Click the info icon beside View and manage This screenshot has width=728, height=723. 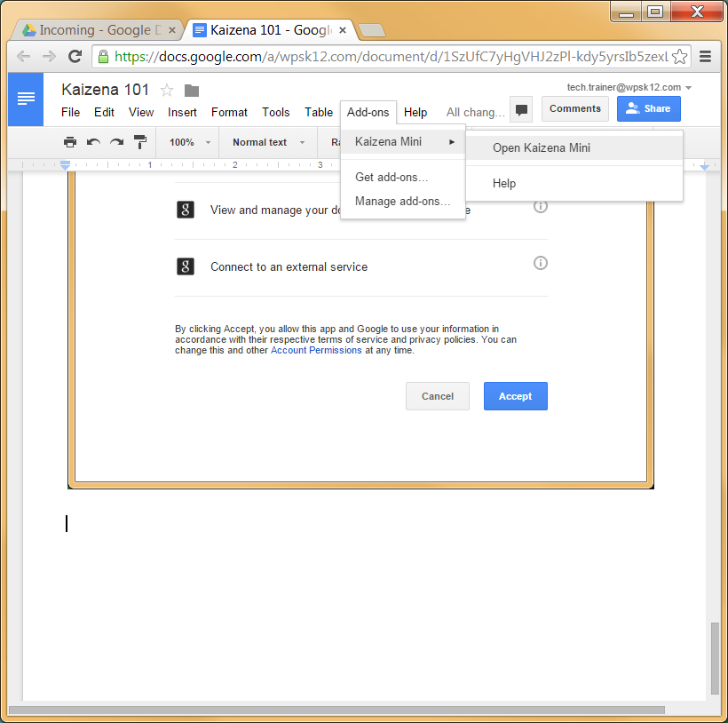pos(540,206)
